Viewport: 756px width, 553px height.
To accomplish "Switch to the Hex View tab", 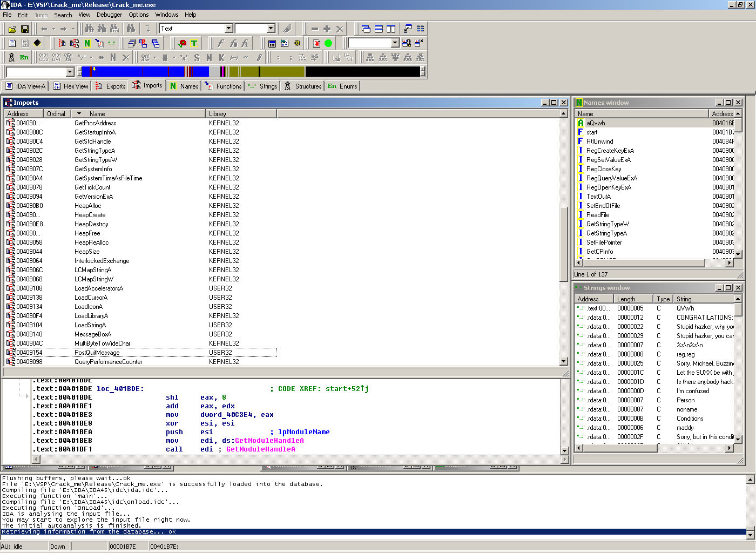I will 71,86.
